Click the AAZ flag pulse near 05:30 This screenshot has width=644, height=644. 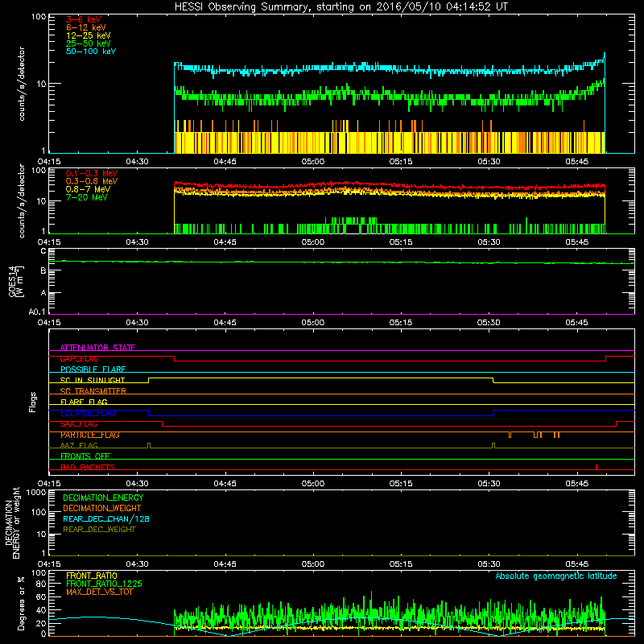(493, 445)
